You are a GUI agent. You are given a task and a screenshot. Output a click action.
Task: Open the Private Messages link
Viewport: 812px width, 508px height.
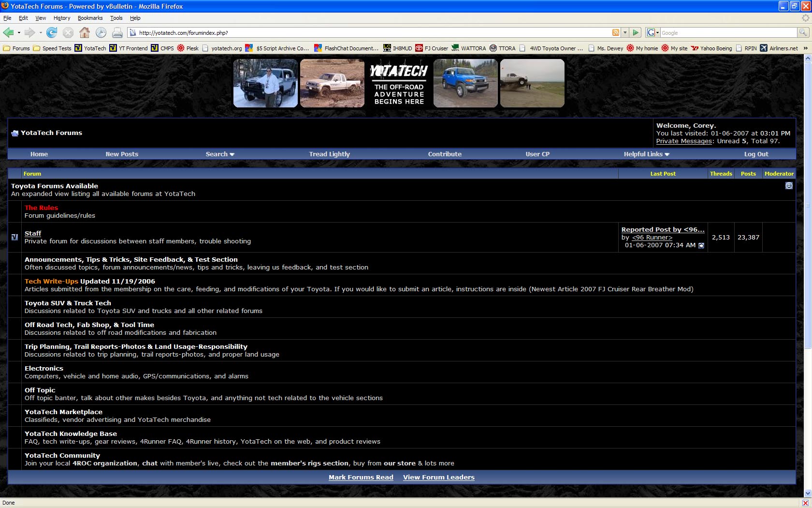[684, 141]
